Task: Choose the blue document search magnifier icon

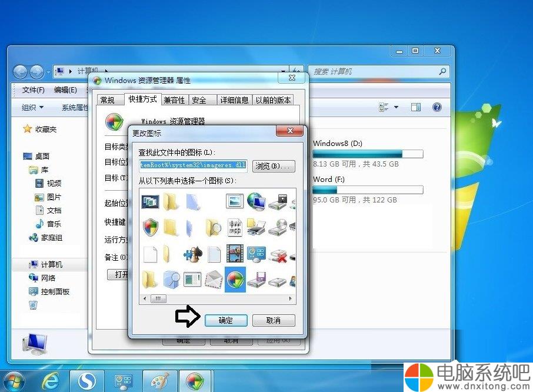Action: pyautogui.click(x=171, y=280)
